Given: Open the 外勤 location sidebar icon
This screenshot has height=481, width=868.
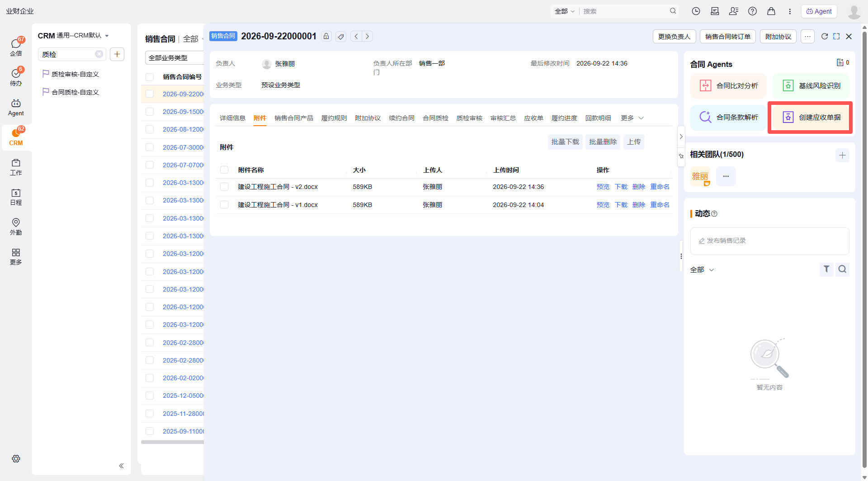Looking at the screenshot, I should tap(16, 226).
